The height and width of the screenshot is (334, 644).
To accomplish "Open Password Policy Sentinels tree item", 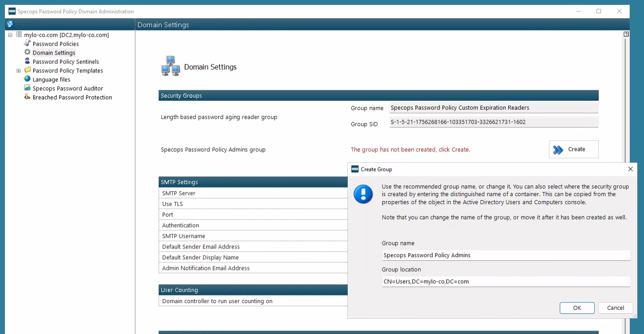I will coord(66,62).
